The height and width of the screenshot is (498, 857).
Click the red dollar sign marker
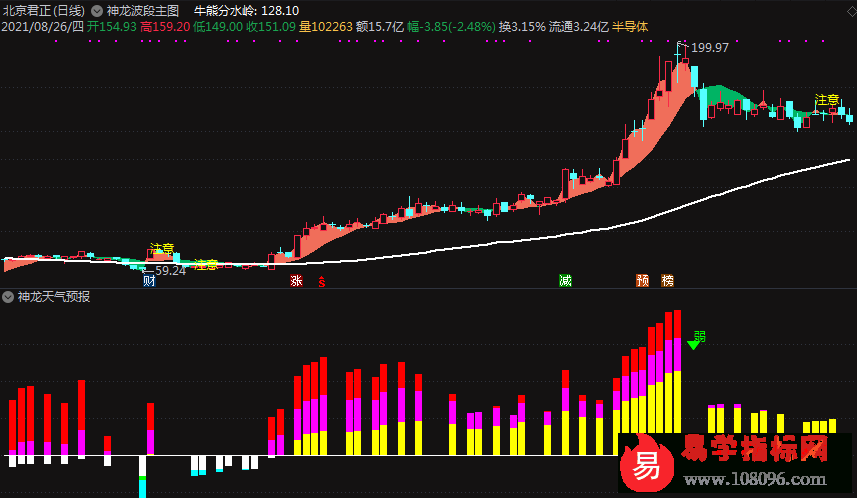coord(321,282)
